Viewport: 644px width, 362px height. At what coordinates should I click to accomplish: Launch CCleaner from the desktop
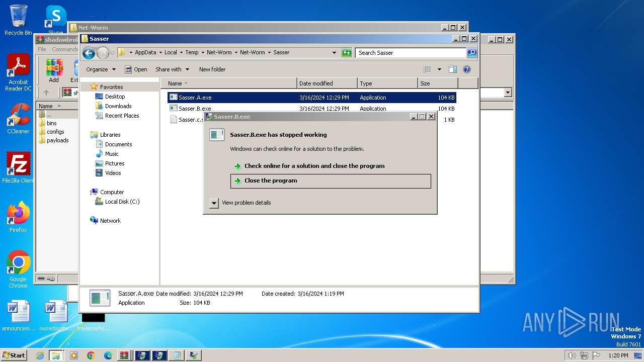tap(18, 119)
